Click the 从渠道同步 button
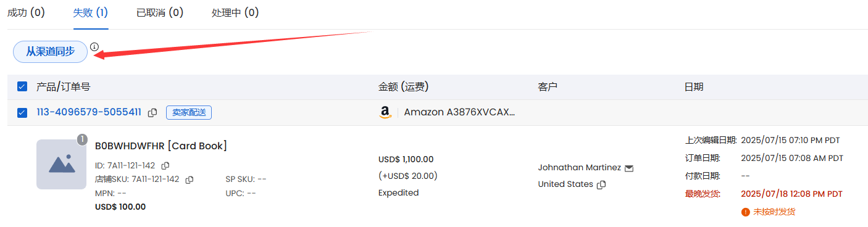868x227 pixels. 51,52
